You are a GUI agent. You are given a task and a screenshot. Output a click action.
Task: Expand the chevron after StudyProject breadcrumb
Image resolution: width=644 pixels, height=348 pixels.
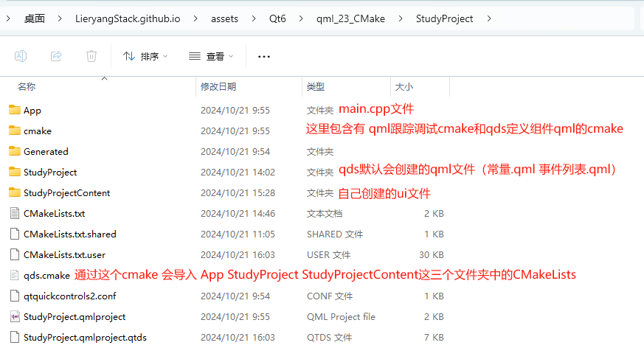click(x=489, y=18)
